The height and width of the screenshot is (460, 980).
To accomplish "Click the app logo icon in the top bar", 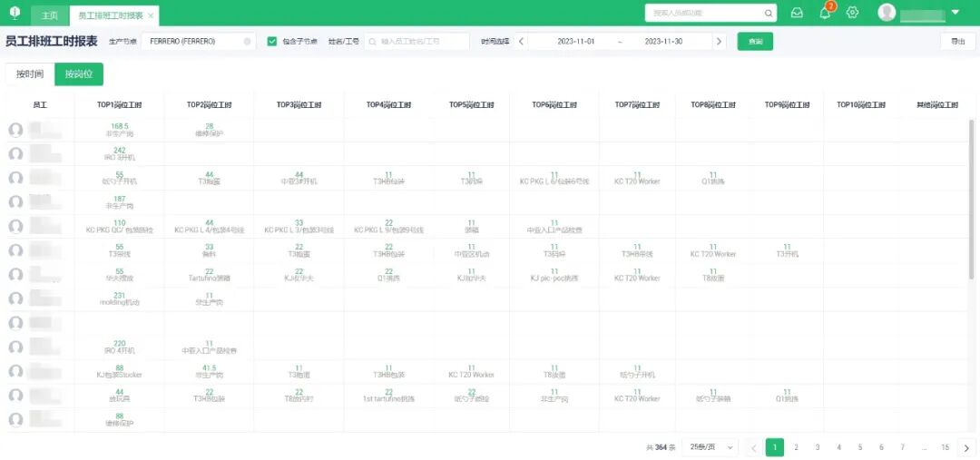I will (15, 13).
